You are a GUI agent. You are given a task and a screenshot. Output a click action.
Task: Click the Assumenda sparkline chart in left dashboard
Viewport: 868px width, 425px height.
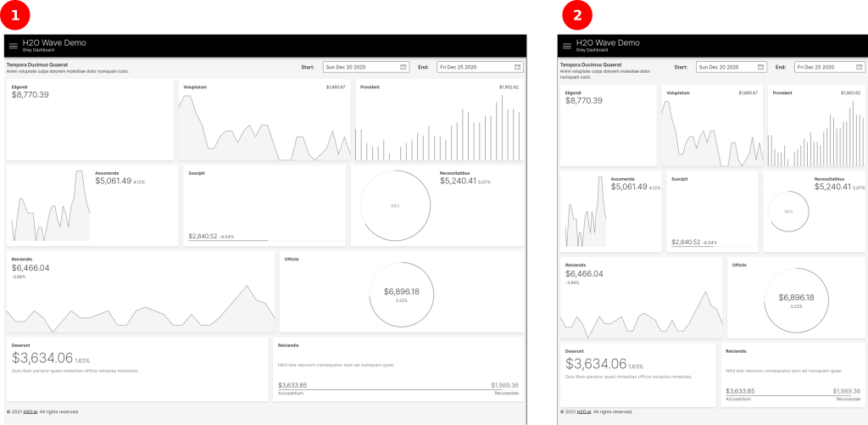[50, 205]
